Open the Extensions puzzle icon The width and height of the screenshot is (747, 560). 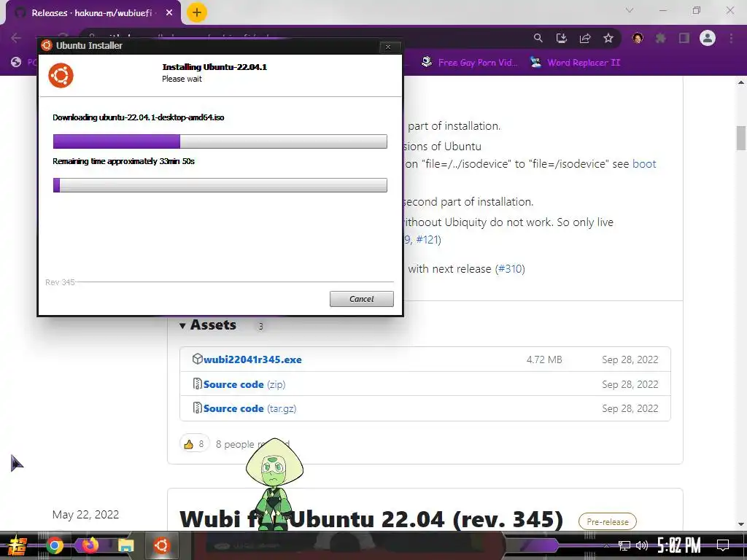coord(661,38)
